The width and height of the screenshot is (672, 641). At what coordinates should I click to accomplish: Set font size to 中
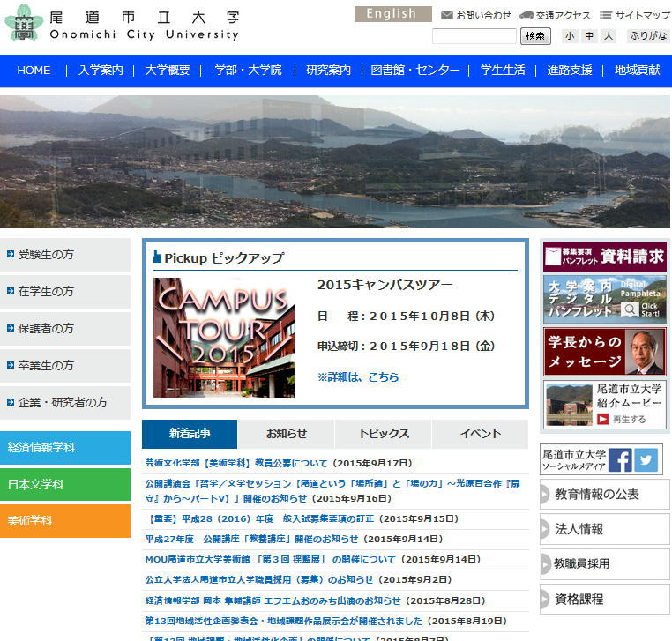(589, 36)
